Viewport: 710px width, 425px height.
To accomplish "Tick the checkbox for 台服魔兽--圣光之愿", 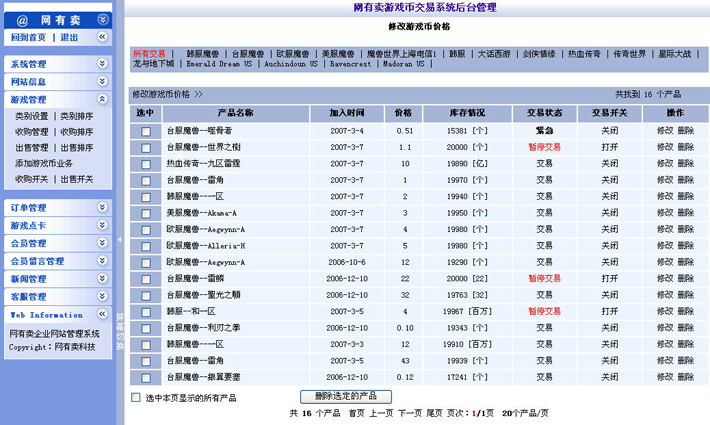I will (146, 296).
